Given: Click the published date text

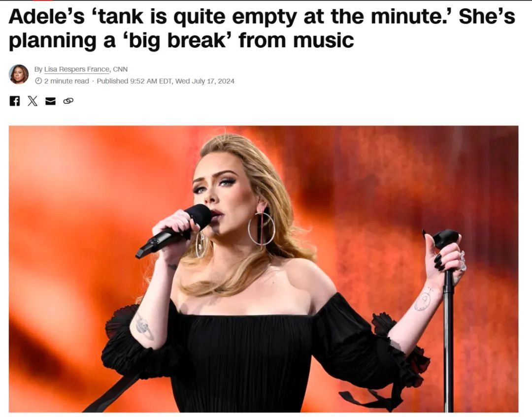Looking at the screenshot, I should (166, 81).
